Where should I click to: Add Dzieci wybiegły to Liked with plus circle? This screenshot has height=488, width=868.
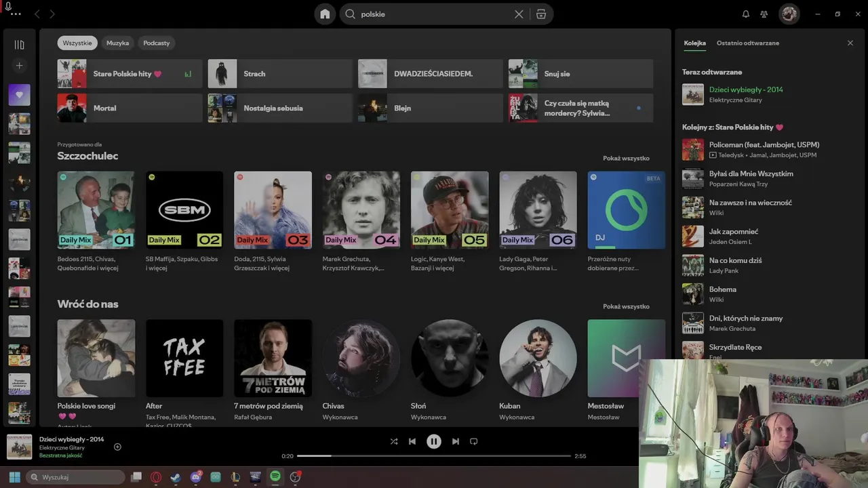pyautogui.click(x=117, y=447)
